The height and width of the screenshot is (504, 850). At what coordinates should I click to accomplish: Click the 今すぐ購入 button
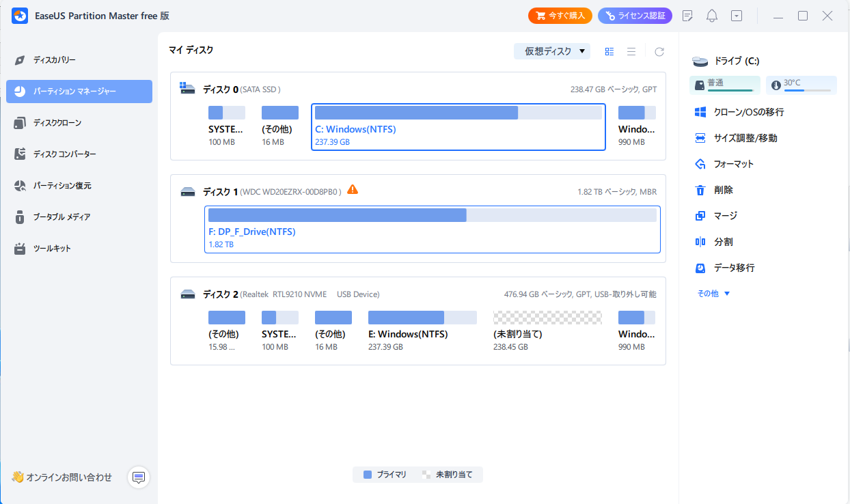point(560,16)
